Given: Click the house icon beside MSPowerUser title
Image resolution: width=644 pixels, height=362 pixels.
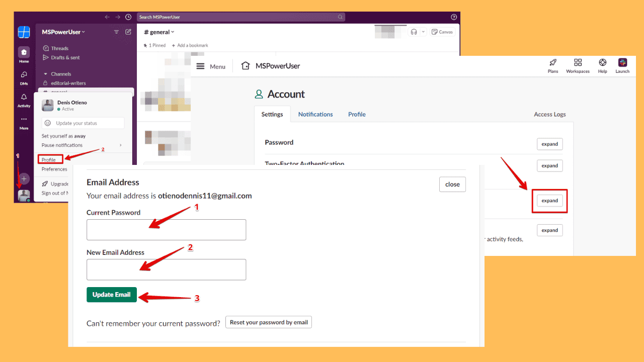Looking at the screenshot, I should coord(246,66).
